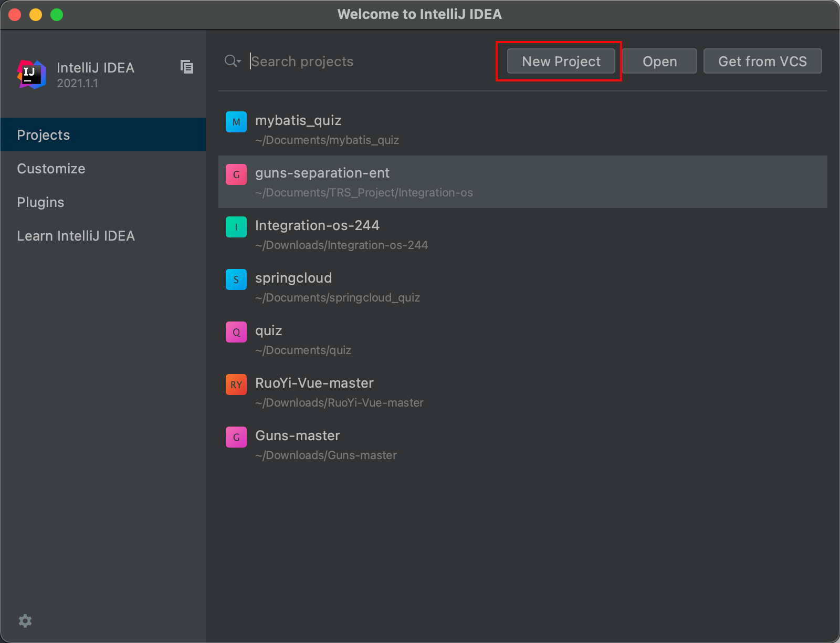Switch to the Customize tab
840x643 pixels.
[103, 168]
